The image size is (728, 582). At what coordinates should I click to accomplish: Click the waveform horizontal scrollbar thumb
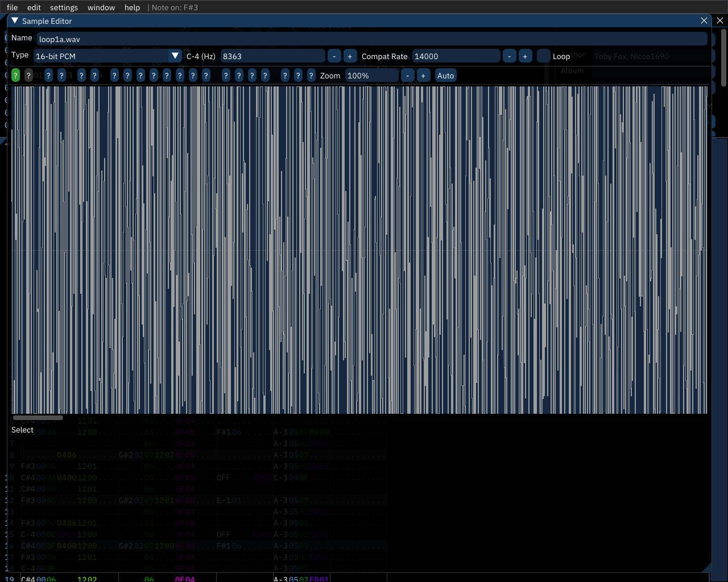point(38,418)
